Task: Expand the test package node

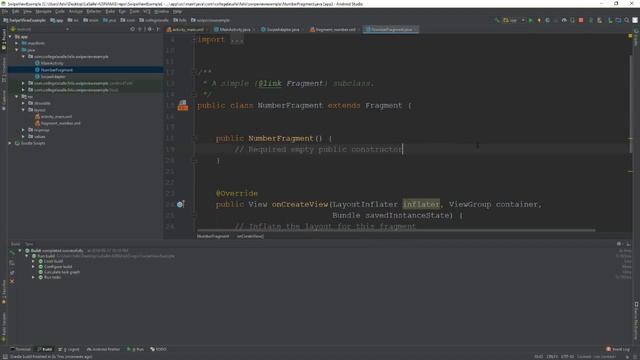Action: [23, 90]
